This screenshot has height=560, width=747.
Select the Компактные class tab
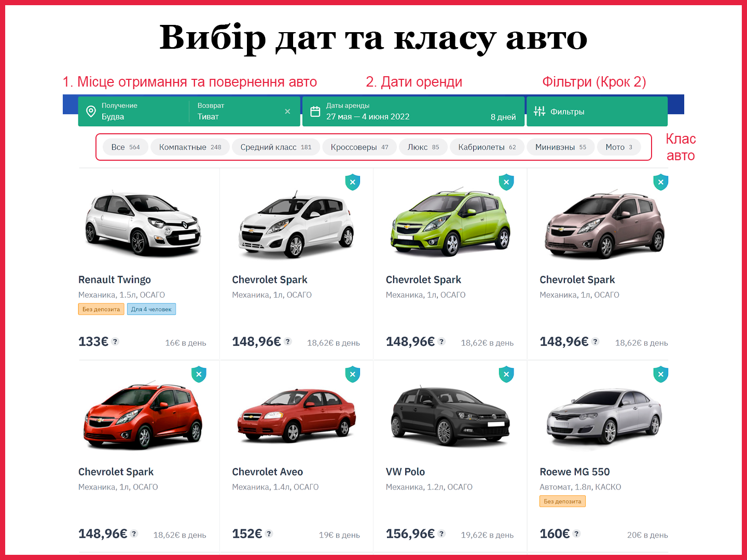190,147
